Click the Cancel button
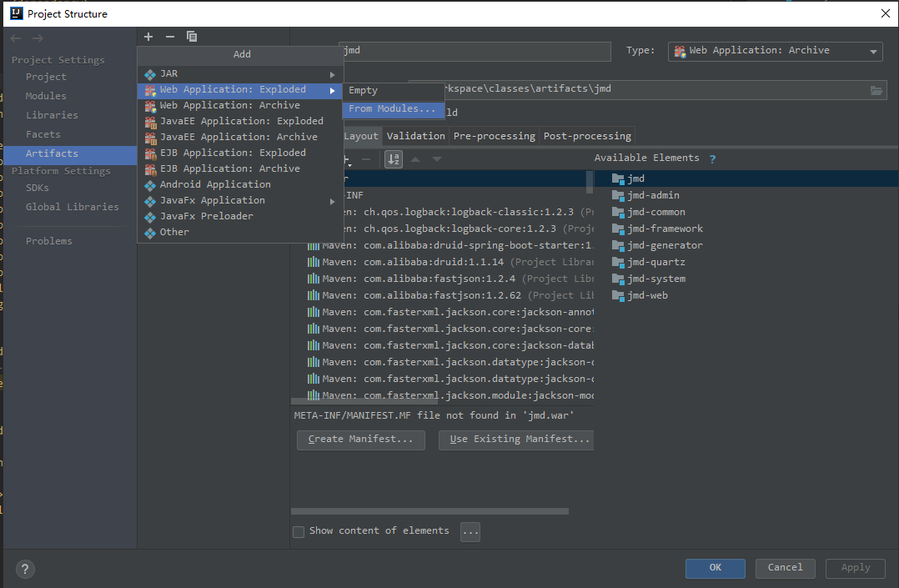This screenshot has height=588, width=899. pos(785,568)
